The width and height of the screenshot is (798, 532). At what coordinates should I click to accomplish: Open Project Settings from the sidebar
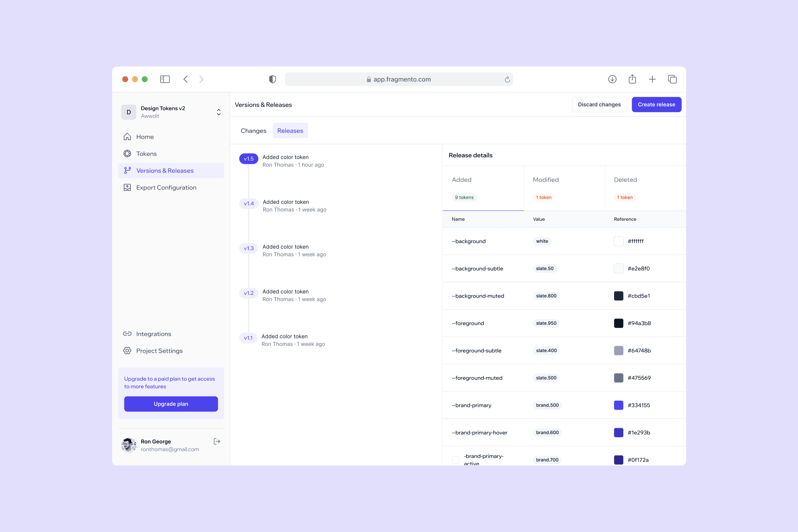tap(159, 351)
